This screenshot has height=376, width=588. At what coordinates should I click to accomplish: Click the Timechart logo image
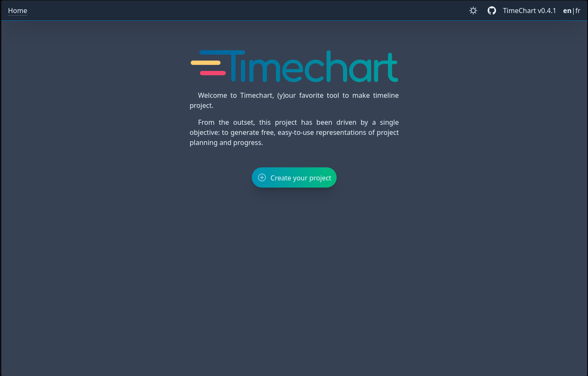click(294, 66)
